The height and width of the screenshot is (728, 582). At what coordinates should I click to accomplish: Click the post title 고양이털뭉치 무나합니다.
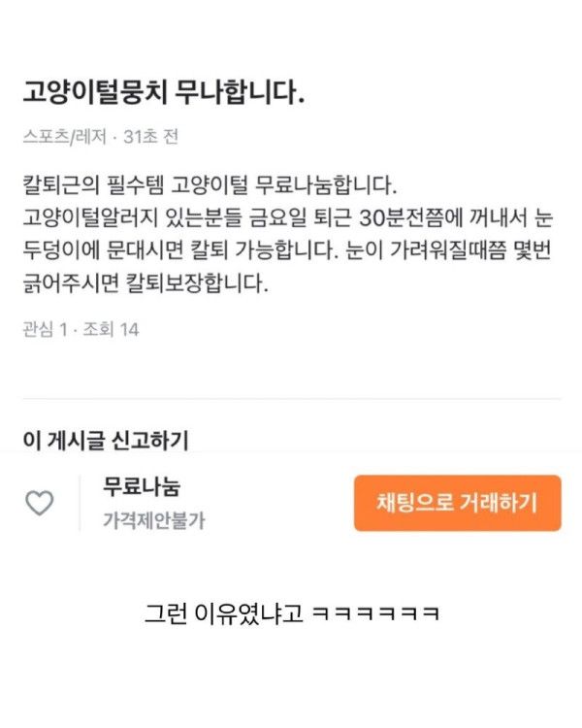point(164,92)
